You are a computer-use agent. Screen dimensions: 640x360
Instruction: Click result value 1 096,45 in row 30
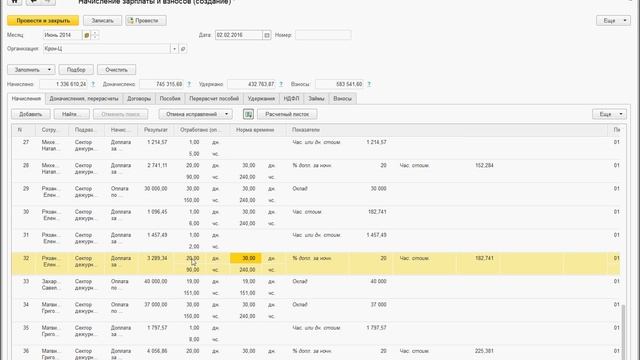[157, 212]
